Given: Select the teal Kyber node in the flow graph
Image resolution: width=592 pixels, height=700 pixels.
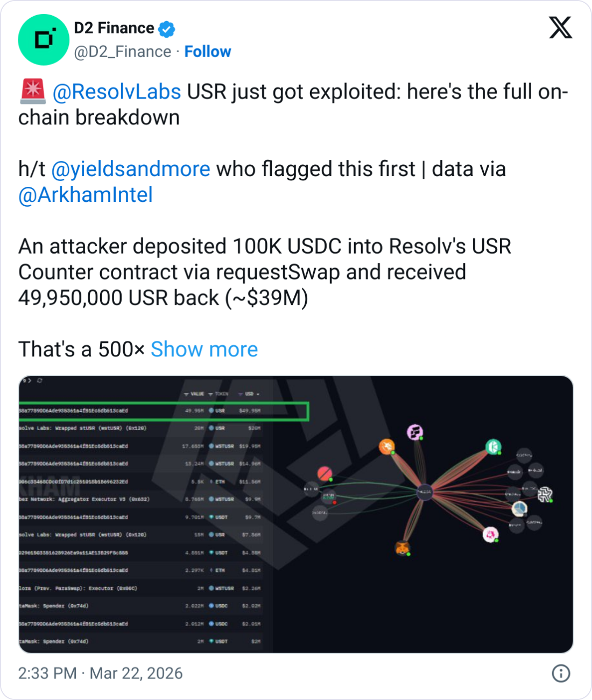Looking at the screenshot, I should tap(493, 445).
